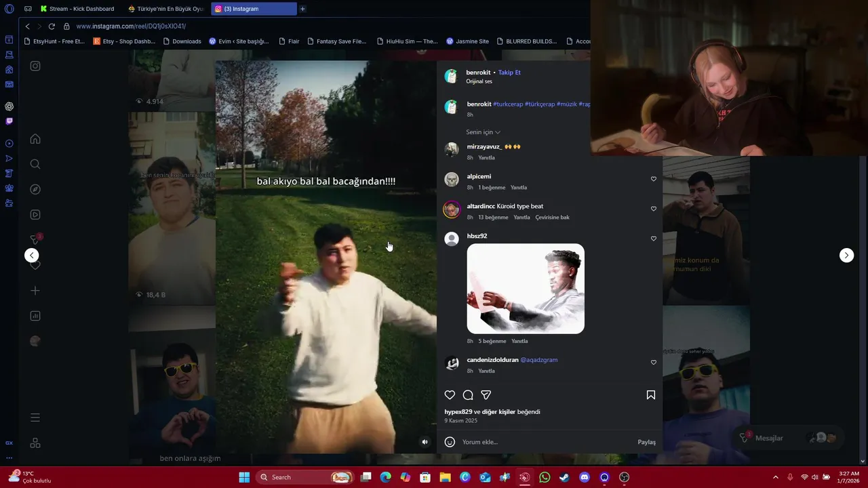Image resolution: width=868 pixels, height=488 pixels.
Task: Open Discord from the taskbar
Action: 585,477
